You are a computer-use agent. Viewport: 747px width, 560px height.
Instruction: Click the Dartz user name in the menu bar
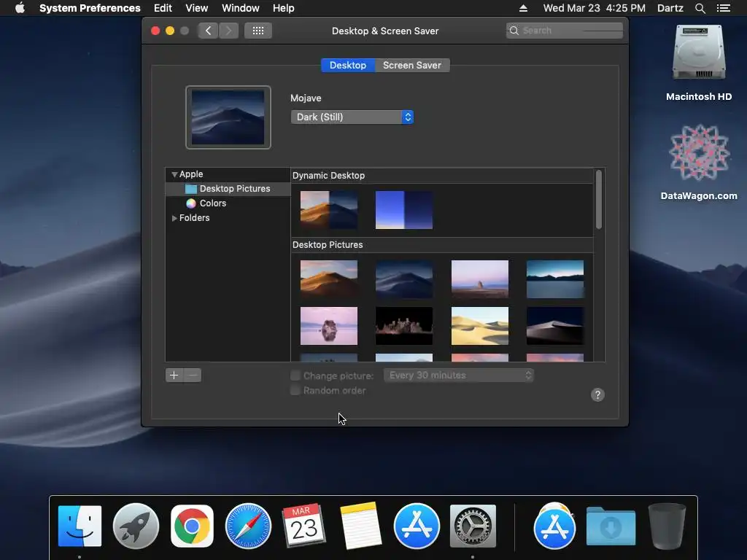670,8
